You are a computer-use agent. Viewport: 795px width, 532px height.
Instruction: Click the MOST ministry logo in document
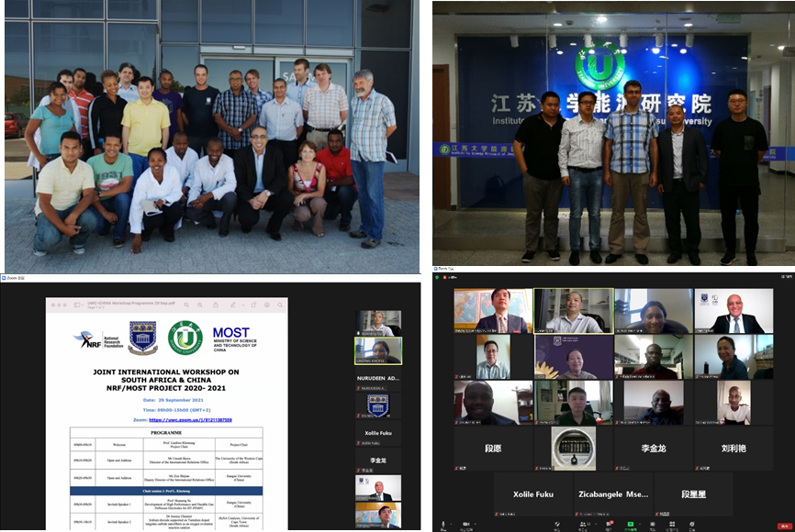pos(235,338)
